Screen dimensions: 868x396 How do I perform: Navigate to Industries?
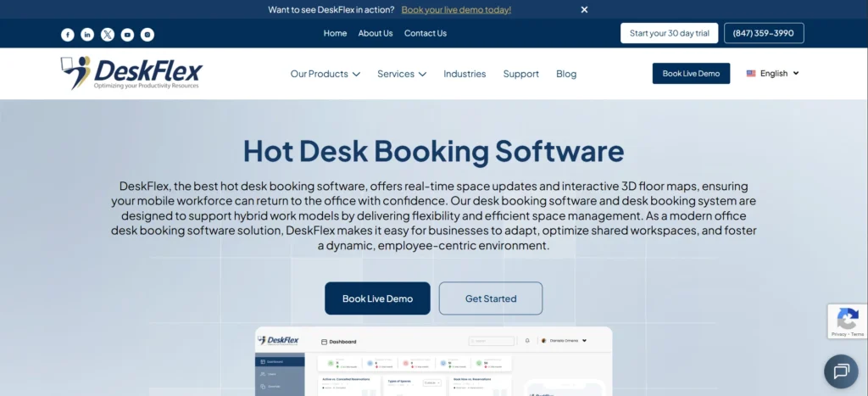(x=465, y=74)
